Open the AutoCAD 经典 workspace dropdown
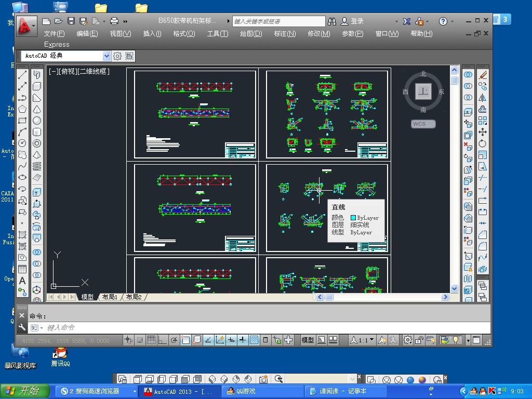Viewport: 532px width, 399px height. pyautogui.click(x=107, y=56)
